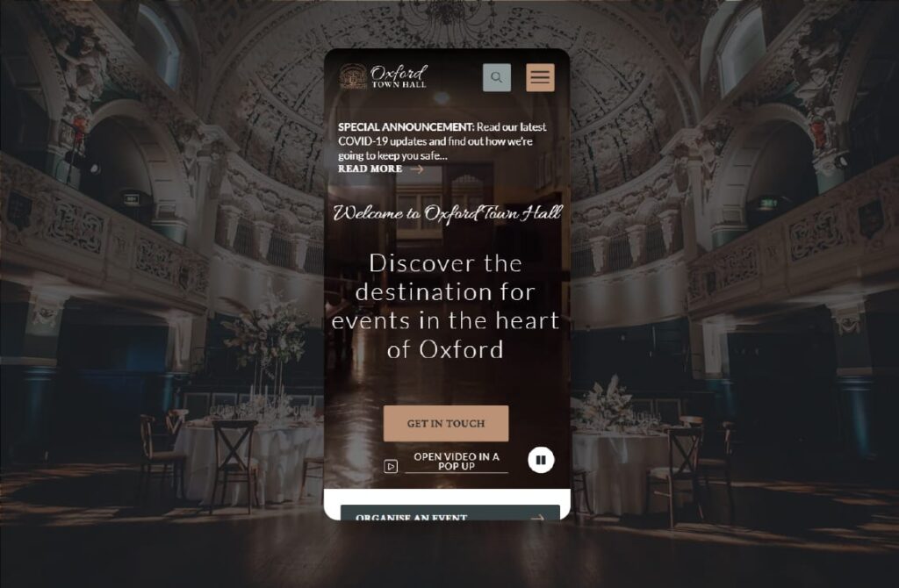The width and height of the screenshot is (899, 588).
Task: Open the ORGANISE AN EVENT button
Action: 450,513
